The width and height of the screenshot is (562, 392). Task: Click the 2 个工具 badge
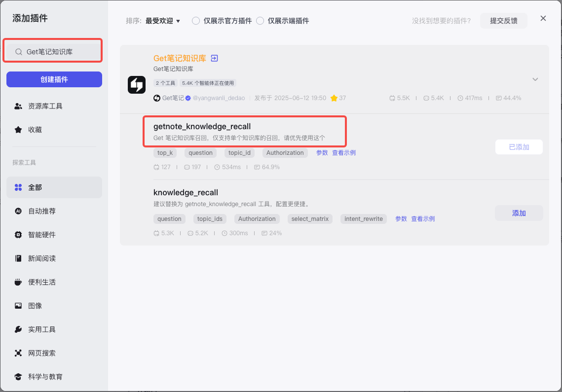click(x=165, y=83)
